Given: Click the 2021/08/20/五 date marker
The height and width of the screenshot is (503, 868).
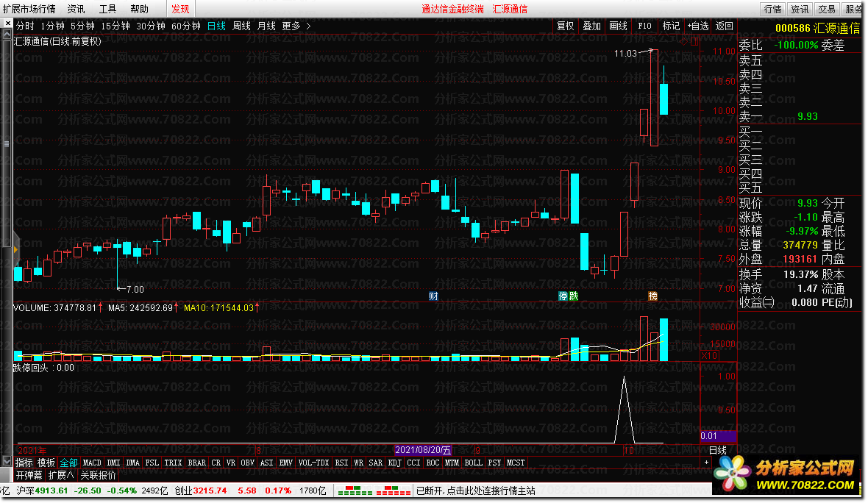Looking at the screenshot, I should click(424, 450).
